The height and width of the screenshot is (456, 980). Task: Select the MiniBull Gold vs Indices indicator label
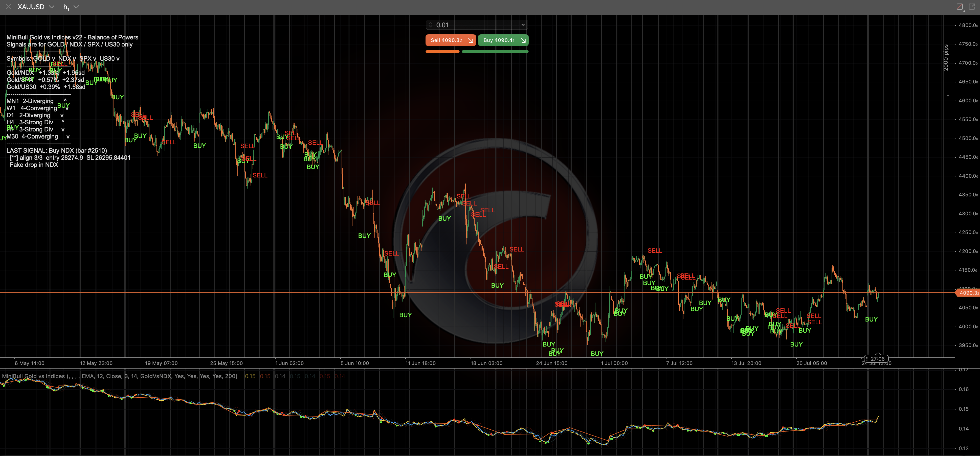click(x=119, y=376)
